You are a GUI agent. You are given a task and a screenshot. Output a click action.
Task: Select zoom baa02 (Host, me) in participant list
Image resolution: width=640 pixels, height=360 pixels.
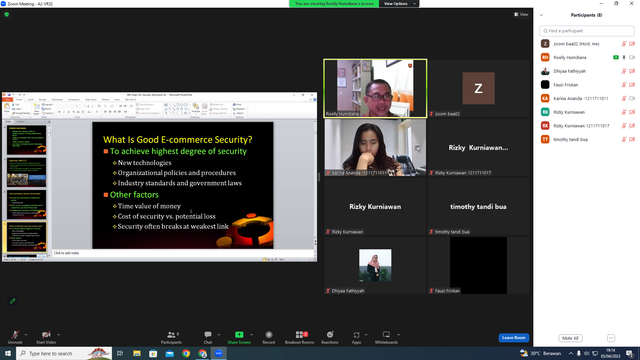pos(587,44)
